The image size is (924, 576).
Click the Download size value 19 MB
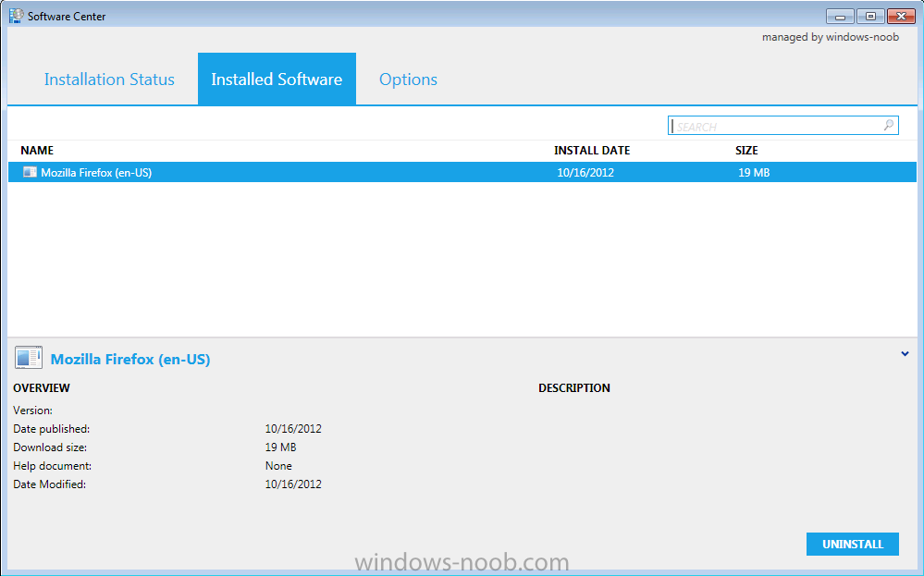tap(280, 447)
